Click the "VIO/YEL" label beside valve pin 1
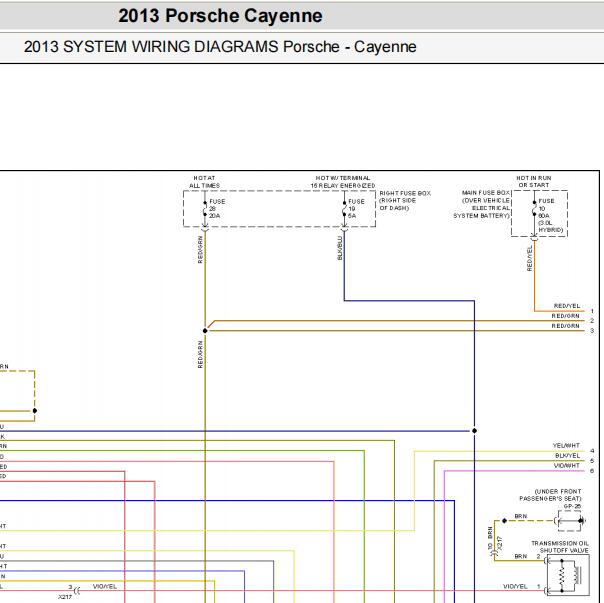Image resolution: width=604 pixels, height=603 pixels. (x=515, y=586)
